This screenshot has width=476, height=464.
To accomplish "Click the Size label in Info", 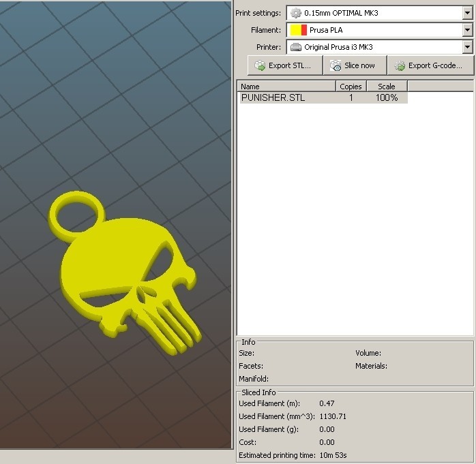I will tap(246, 353).
